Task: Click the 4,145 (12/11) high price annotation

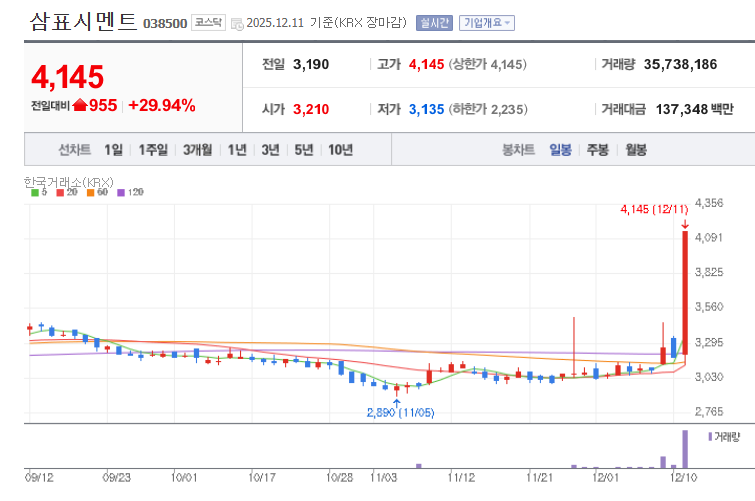Action: coord(654,209)
